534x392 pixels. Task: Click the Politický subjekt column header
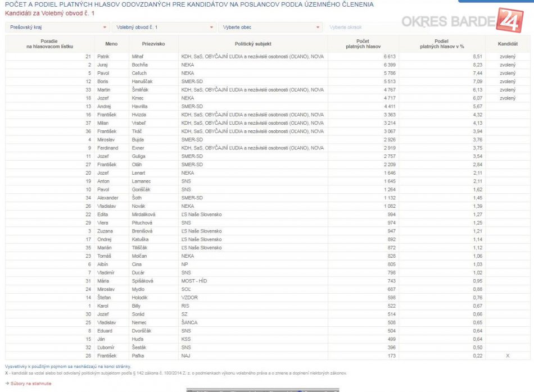click(253, 44)
